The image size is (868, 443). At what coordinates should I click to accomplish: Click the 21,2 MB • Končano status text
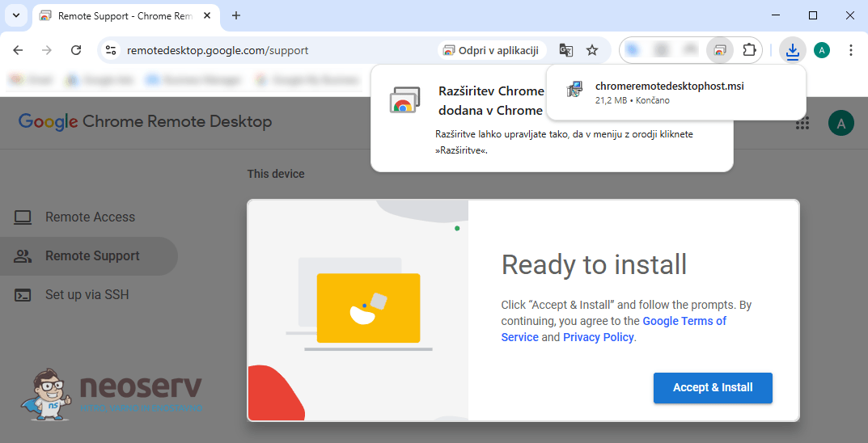click(632, 101)
